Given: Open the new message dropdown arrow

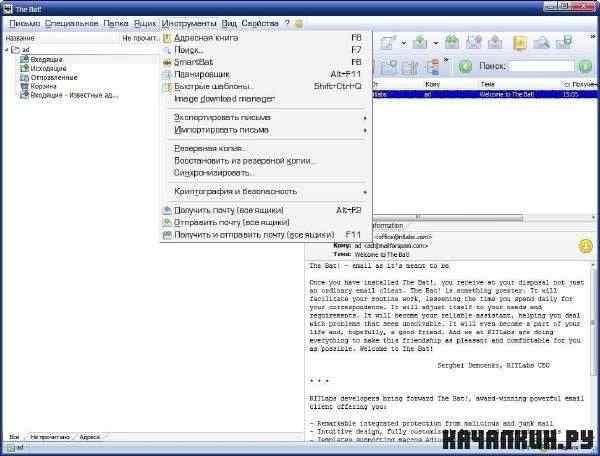Looking at the screenshot, I should (404, 43).
